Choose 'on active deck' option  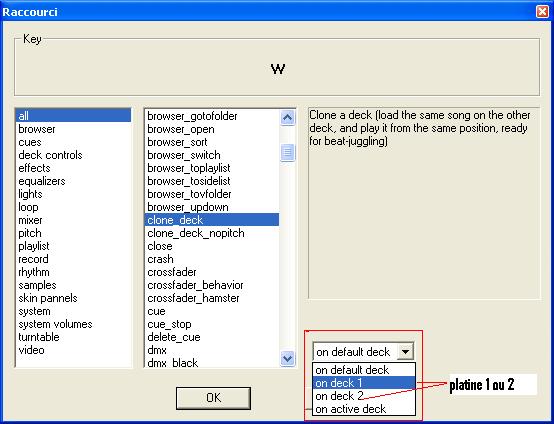click(364, 409)
